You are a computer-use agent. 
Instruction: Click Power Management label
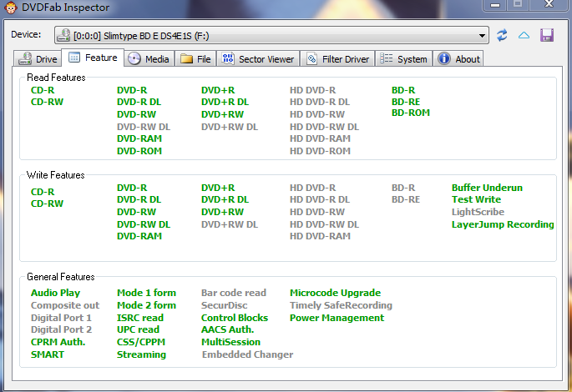(x=337, y=318)
